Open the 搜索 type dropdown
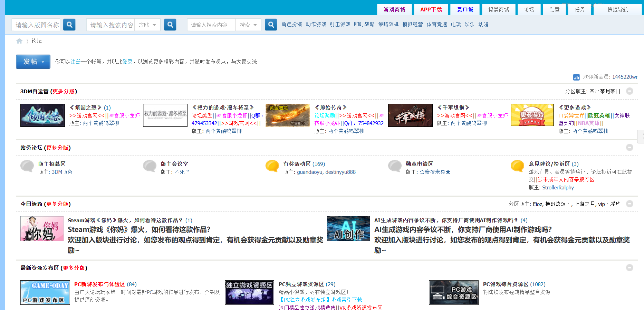Viewport: 644px width, 310px height. tap(248, 25)
